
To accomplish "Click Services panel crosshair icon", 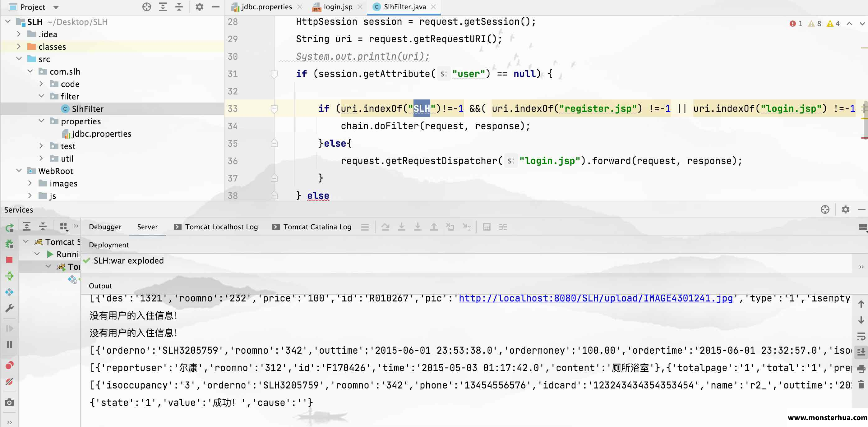I will point(825,209).
